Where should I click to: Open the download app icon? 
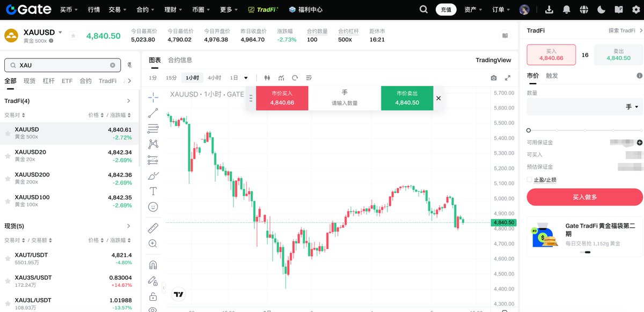click(549, 9)
